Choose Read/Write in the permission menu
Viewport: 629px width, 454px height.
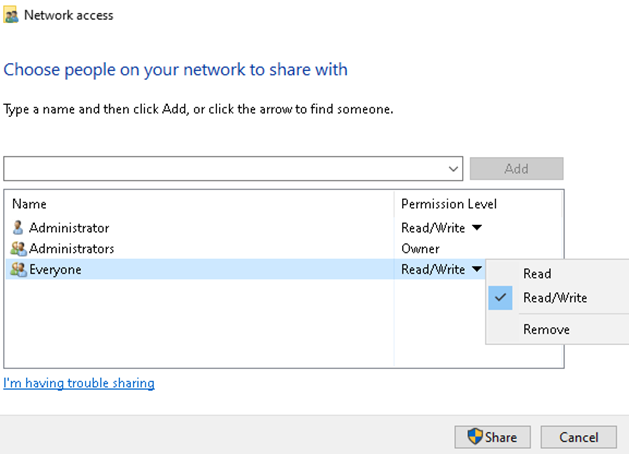pyautogui.click(x=555, y=298)
